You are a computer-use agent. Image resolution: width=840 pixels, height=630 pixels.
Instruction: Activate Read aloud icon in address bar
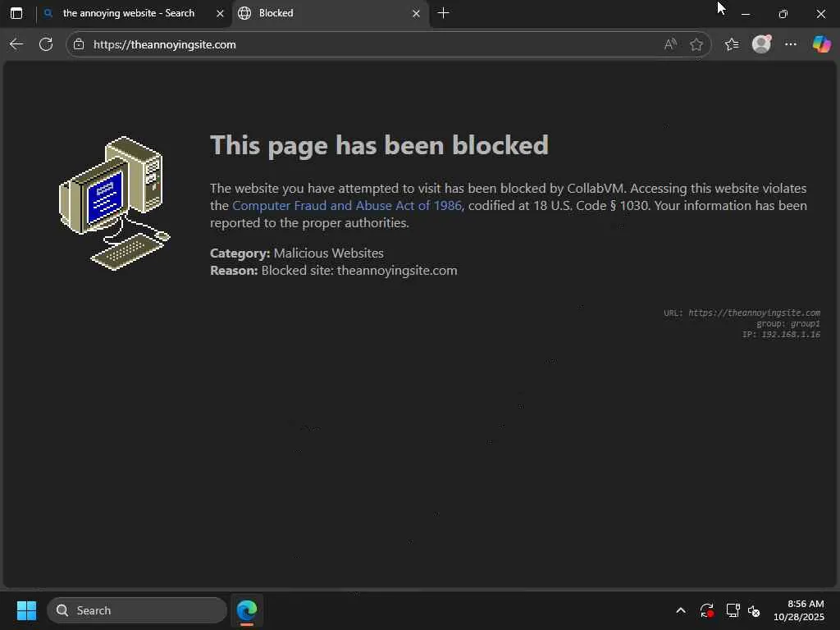(x=670, y=44)
